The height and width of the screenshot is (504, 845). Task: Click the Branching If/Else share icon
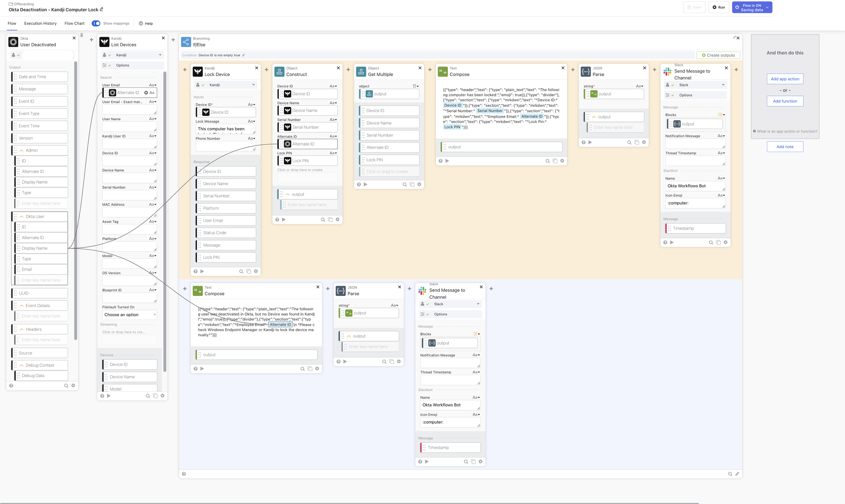point(186,42)
